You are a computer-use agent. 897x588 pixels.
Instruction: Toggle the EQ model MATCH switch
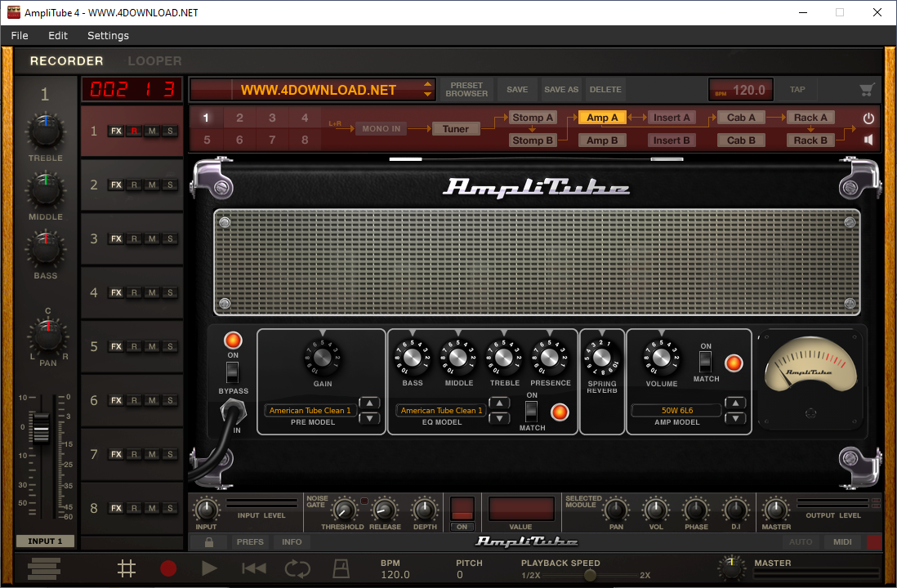(x=532, y=412)
